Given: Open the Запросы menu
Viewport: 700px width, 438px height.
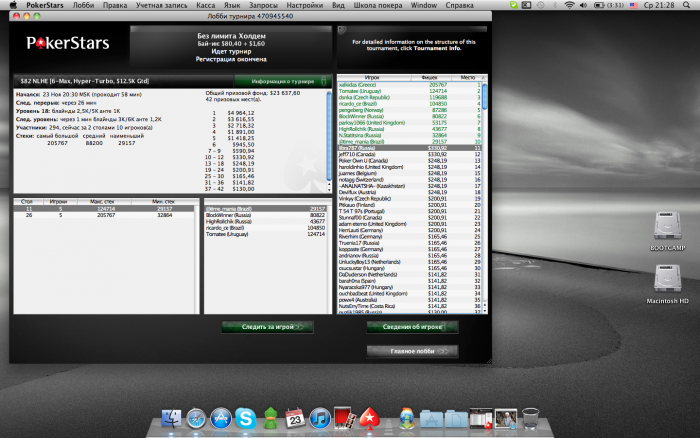Looking at the screenshot, I should tap(263, 5).
